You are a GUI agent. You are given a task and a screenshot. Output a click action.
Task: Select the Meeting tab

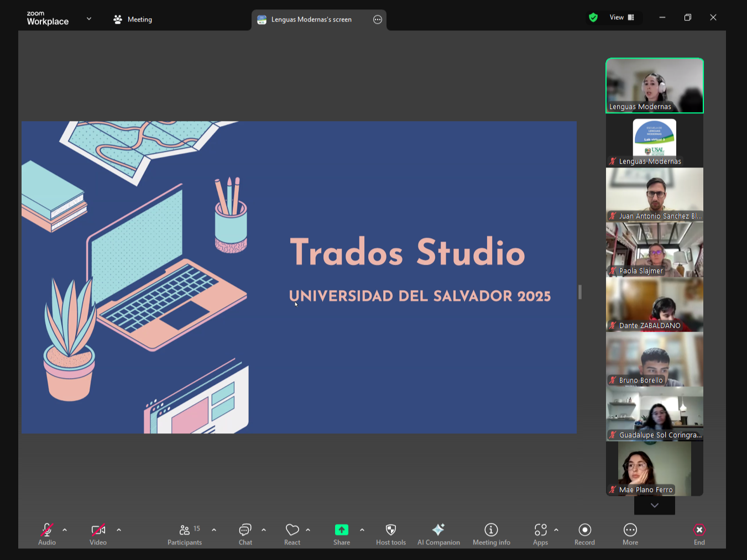click(x=133, y=19)
